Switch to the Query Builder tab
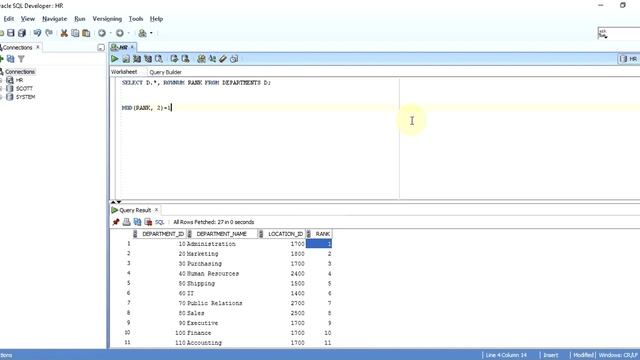 [165, 72]
